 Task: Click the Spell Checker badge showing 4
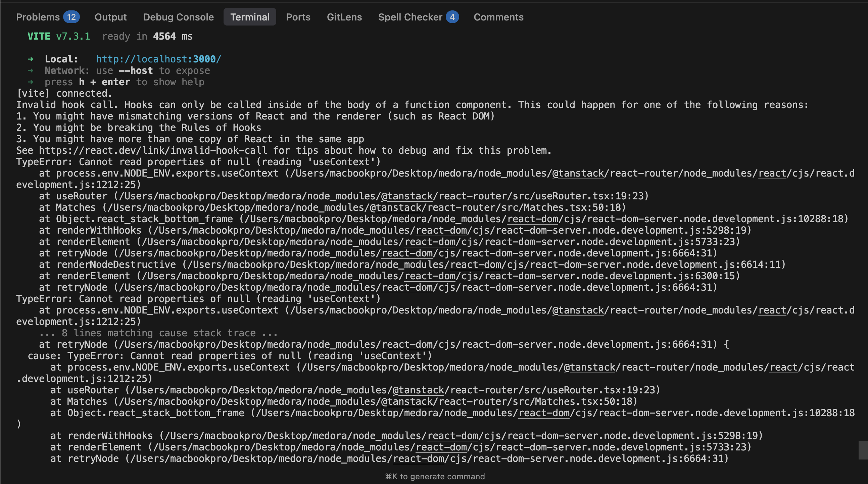[x=452, y=17]
